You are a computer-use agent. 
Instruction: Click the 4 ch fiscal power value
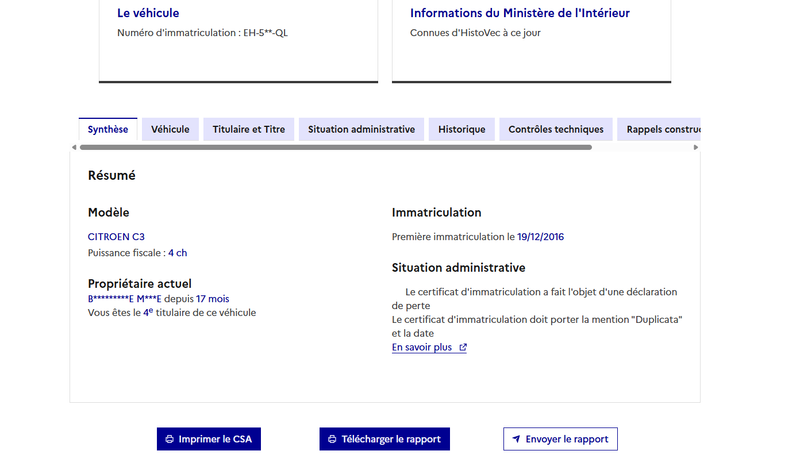click(x=178, y=253)
